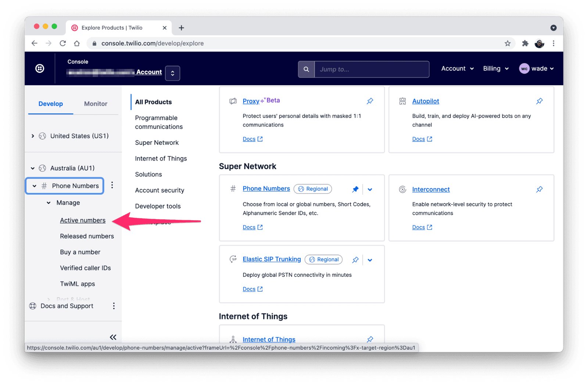
Task: Unpin the Phone Numbers product
Action: click(355, 189)
